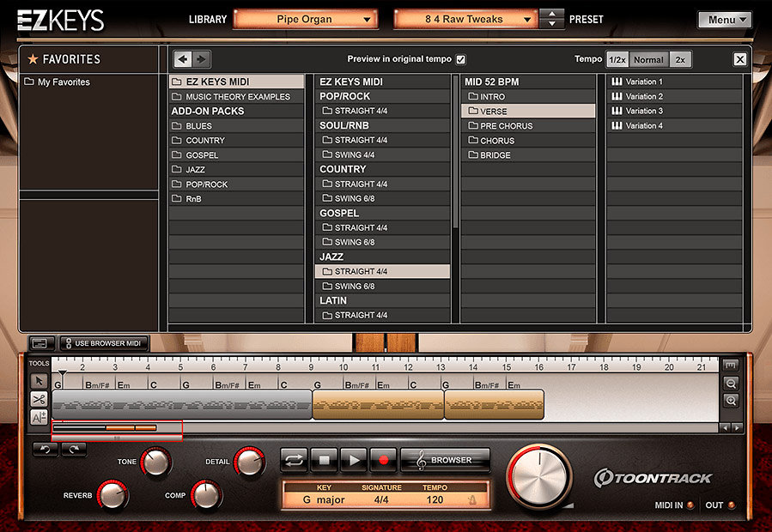Select Variation 4 MIDI file

point(674,125)
